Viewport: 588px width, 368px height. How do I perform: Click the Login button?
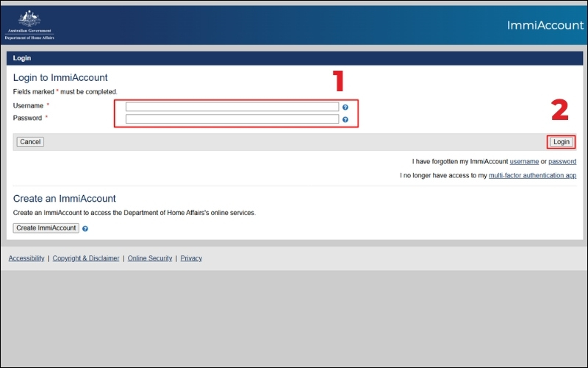[562, 142]
